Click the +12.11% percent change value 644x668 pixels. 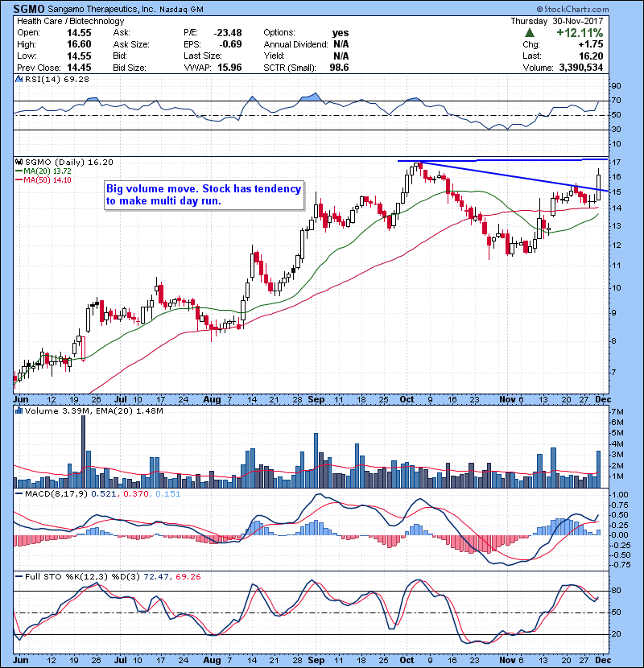[x=580, y=33]
